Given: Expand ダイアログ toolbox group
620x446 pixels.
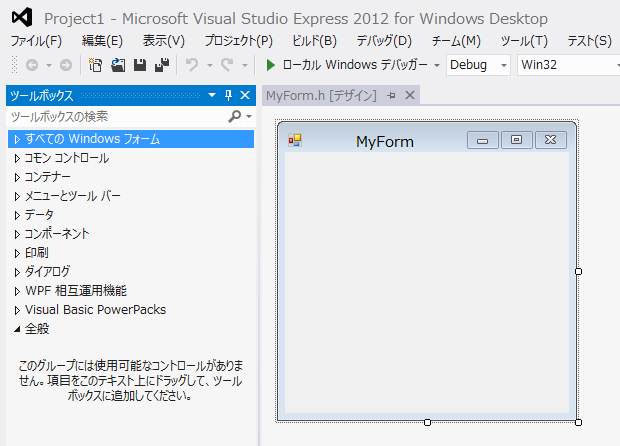Looking at the screenshot, I should (x=17, y=272).
